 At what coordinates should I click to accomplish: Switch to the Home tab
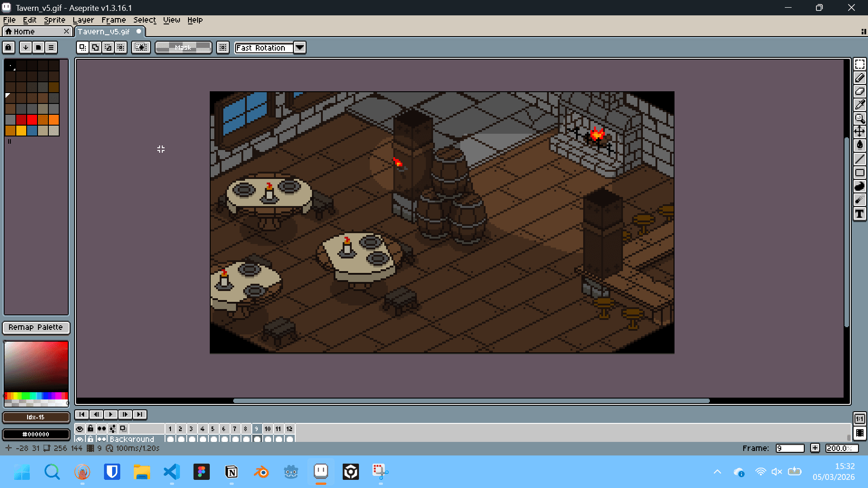point(24,32)
